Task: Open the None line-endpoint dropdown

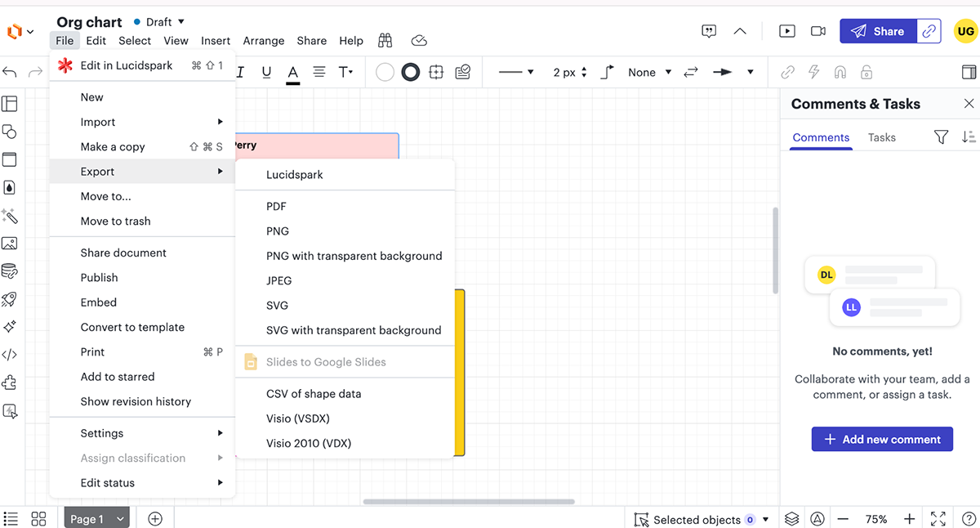Action: tap(649, 73)
